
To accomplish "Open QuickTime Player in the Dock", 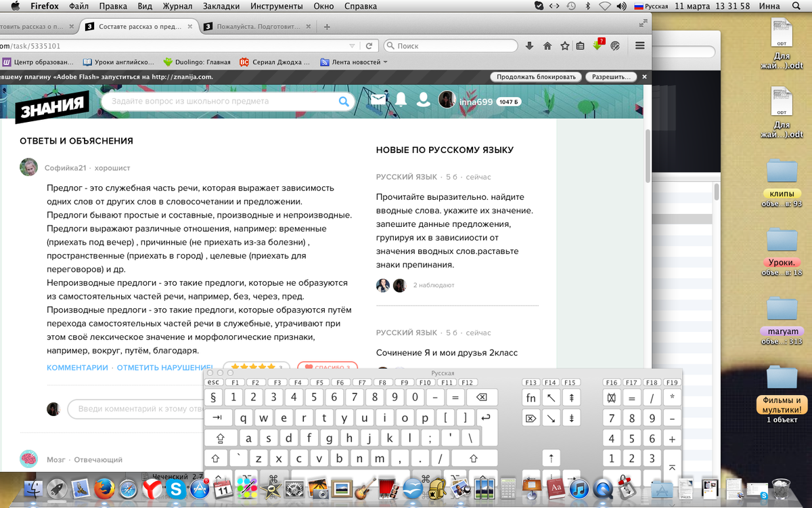I will 602,488.
